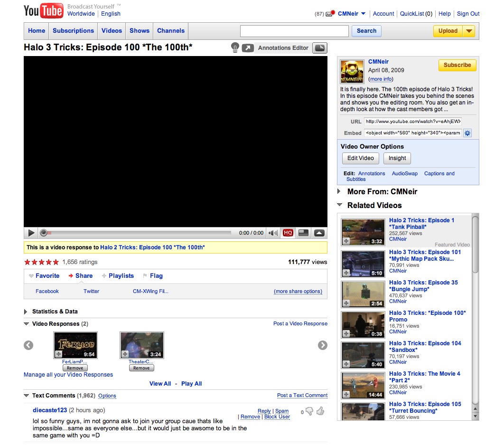This screenshot has width=504, height=445.
Task: Remove the FerLiamP video response
Action: (75, 368)
